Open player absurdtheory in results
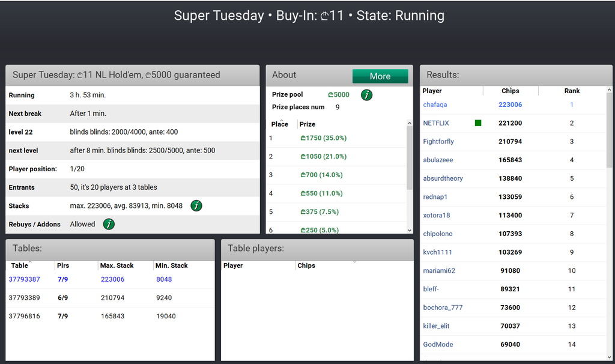615x364 pixels. [443, 178]
